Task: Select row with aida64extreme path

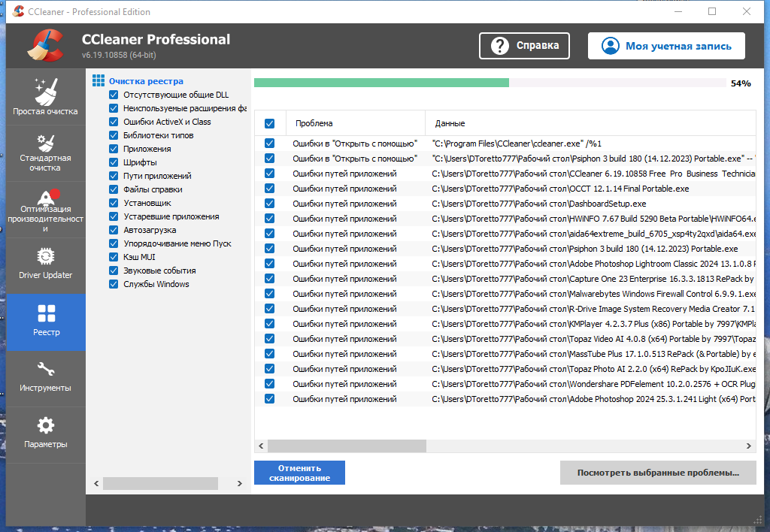Action: [505, 234]
